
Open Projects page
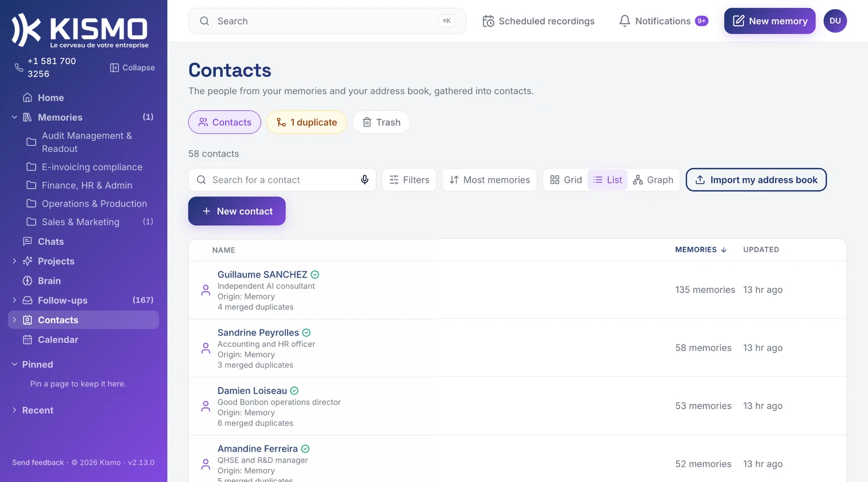(56, 261)
